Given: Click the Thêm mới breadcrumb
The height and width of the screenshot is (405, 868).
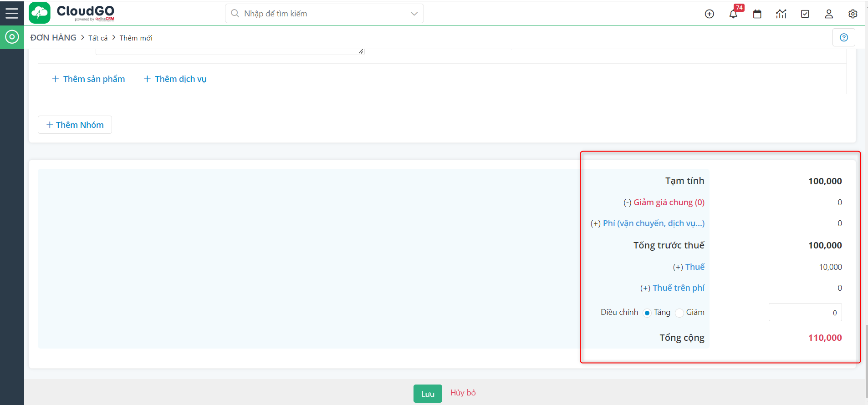Looking at the screenshot, I should [x=136, y=38].
